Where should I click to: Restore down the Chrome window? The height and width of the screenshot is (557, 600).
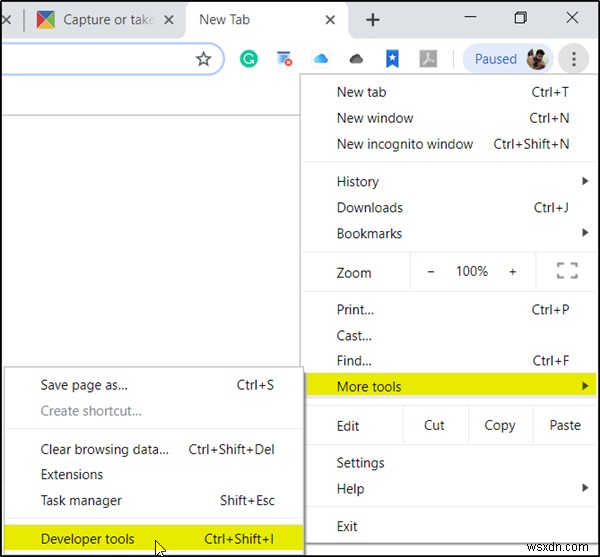(520, 17)
